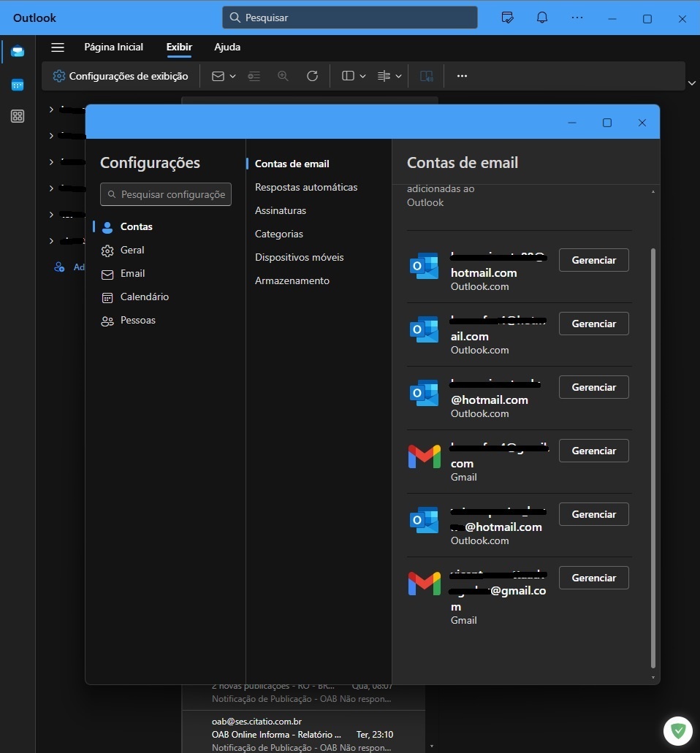Click Gerenciar for the last Gmail account

594,578
